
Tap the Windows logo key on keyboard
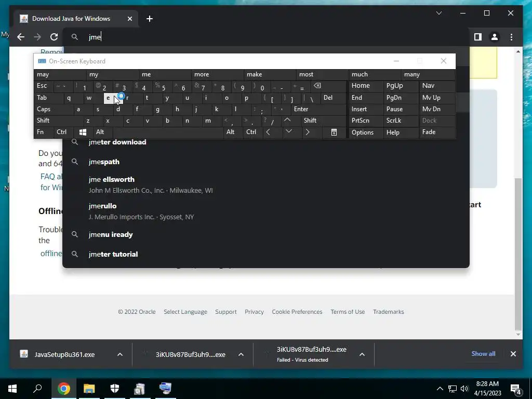coord(83,132)
